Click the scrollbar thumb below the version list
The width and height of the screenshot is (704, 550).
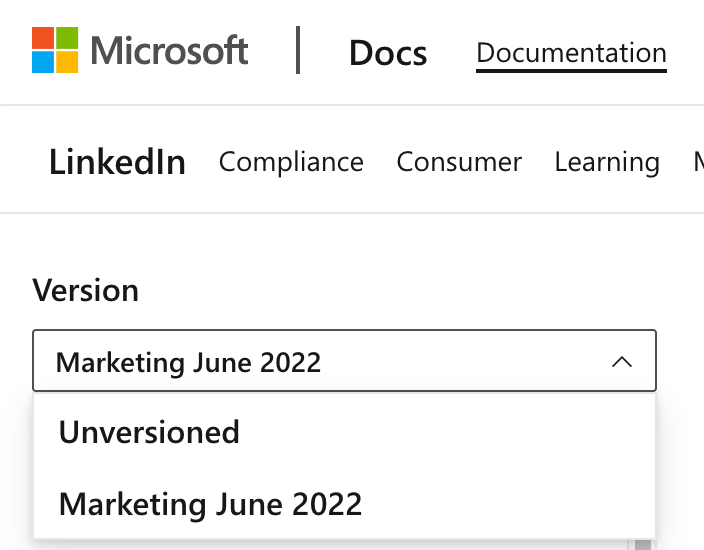(642, 545)
